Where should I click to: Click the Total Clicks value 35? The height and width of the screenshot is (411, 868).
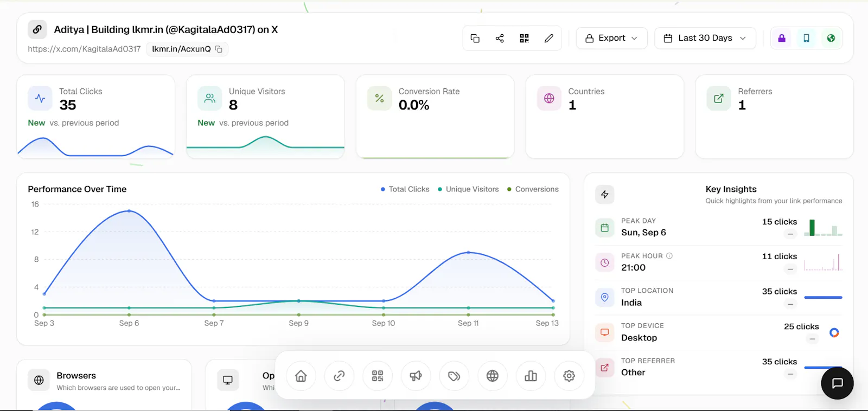68,105
